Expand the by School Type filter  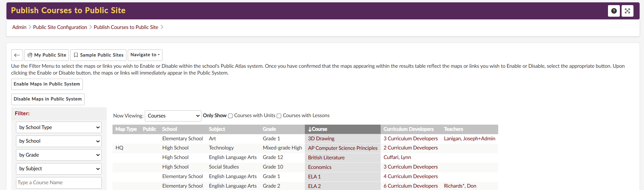(x=59, y=127)
